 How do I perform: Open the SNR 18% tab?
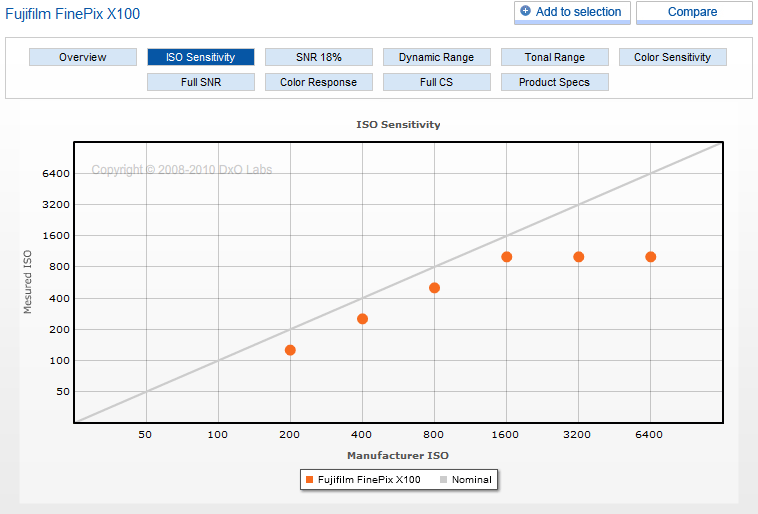tap(319, 57)
